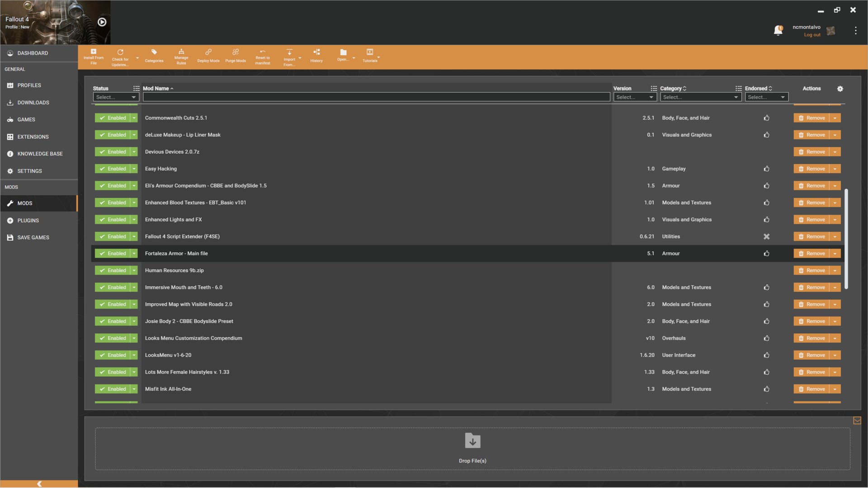Sort by Mod Name column header
This screenshot has height=488, width=868.
(x=158, y=89)
